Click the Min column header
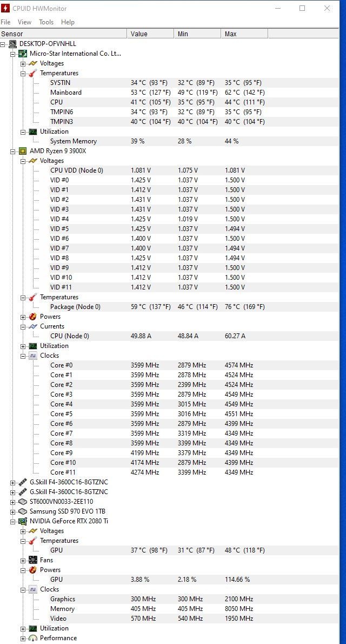The height and width of the screenshot is (644, 346). pos(198,34)
